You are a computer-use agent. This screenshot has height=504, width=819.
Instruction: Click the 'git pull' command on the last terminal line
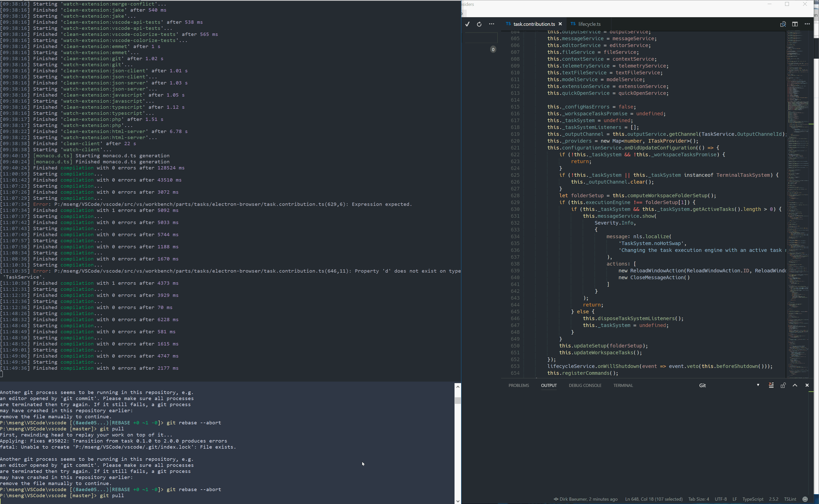[x=112, y=495]
